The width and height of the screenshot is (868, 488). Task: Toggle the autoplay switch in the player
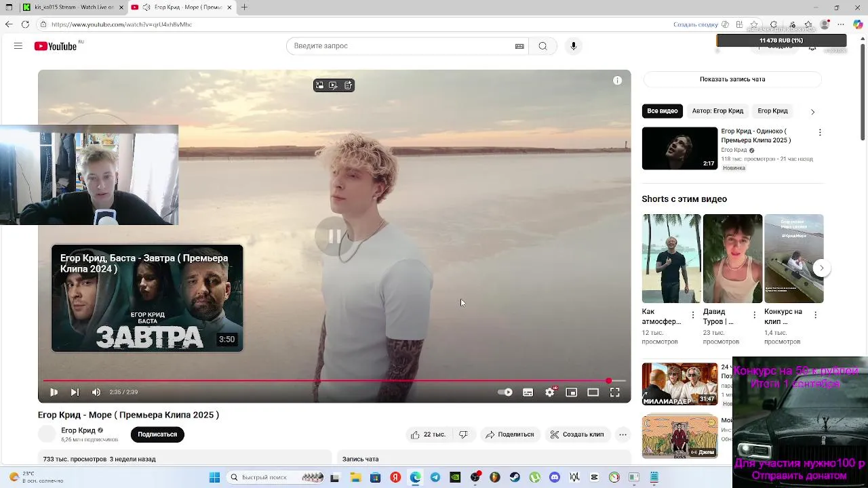click(505, 392)
